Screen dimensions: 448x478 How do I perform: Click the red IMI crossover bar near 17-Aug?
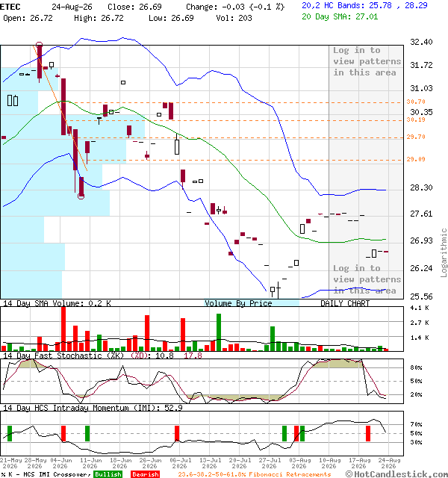368,433
